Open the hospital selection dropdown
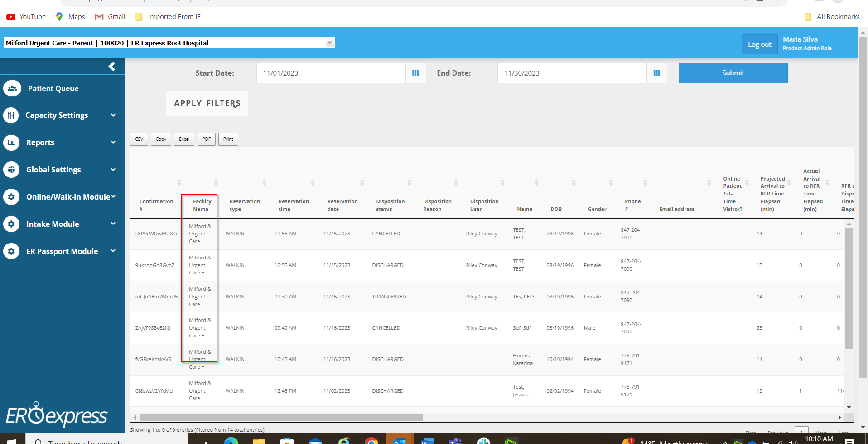 (x=330, y=43)
